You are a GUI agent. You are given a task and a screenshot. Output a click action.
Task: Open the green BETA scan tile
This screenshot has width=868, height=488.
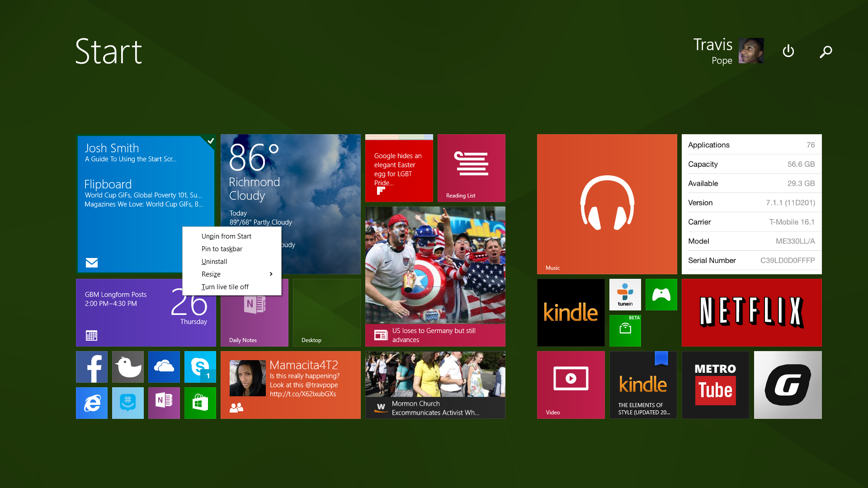tap(625, 331)
